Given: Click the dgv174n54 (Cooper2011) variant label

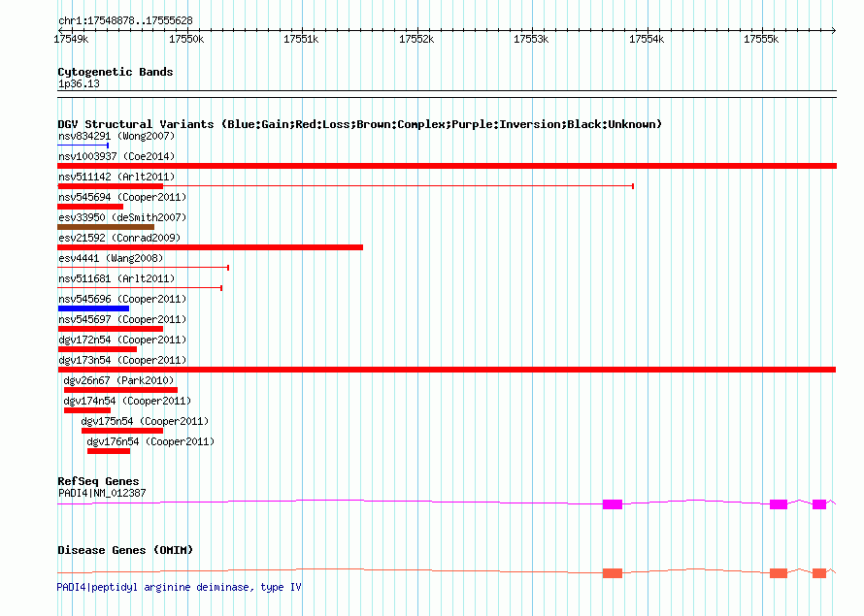Looking at the screenshot, I should coord(127,401).
